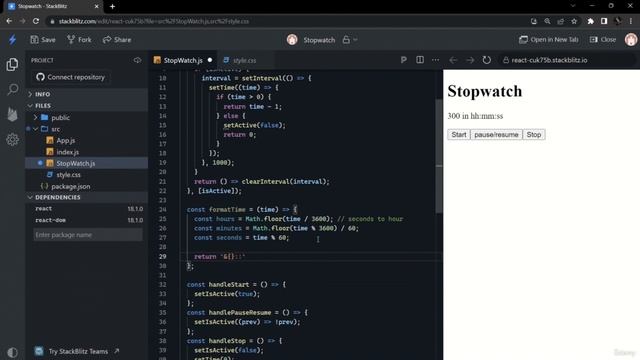Click Try StackBlitz Teams link
Screen dimensions: 640x360
(x=78, y=351)
